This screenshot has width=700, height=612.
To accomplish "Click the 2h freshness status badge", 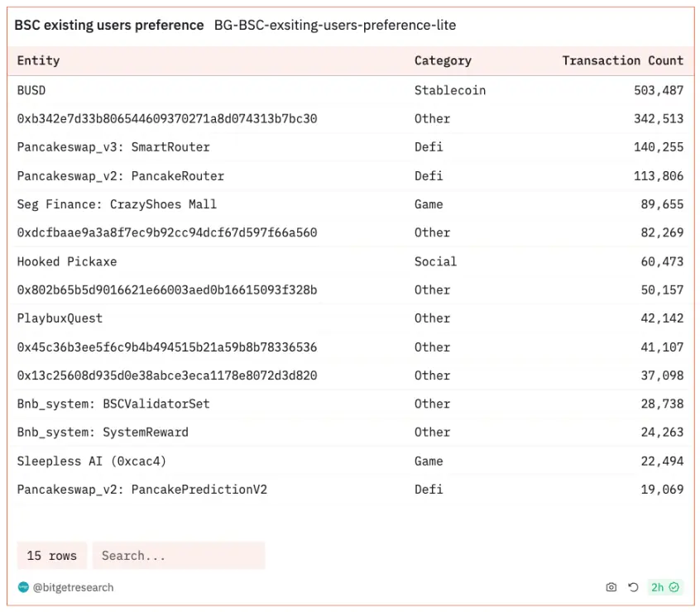I will [664, 587].
